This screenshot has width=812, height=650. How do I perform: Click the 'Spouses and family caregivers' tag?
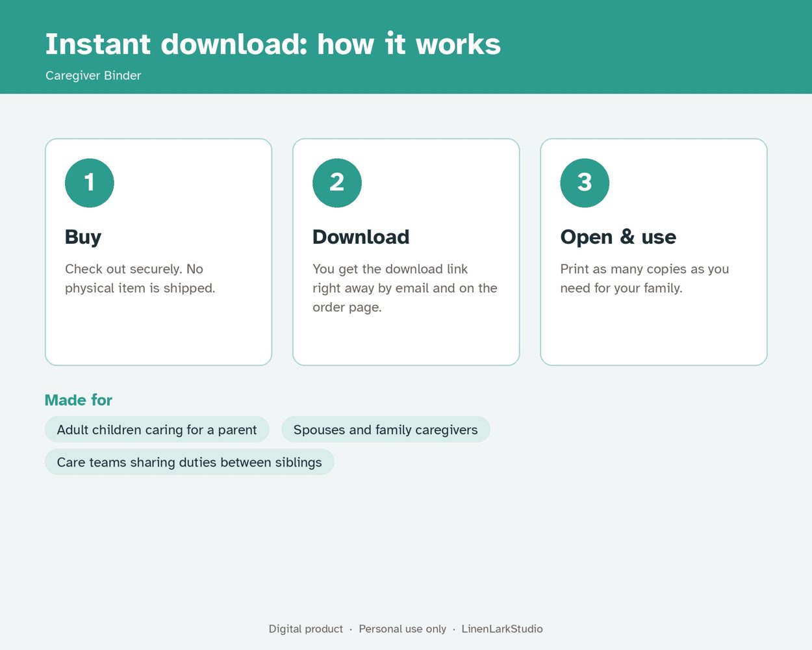[x=386, y=430]
